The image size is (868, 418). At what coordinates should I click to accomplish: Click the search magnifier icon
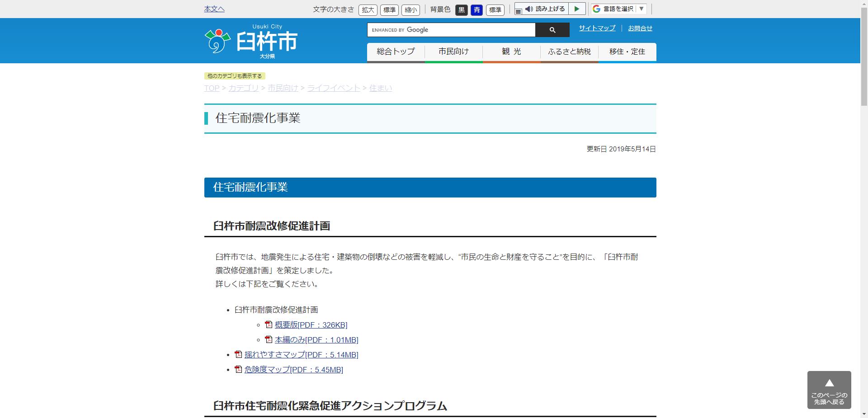pyautogui.click(x=552, y=30)
